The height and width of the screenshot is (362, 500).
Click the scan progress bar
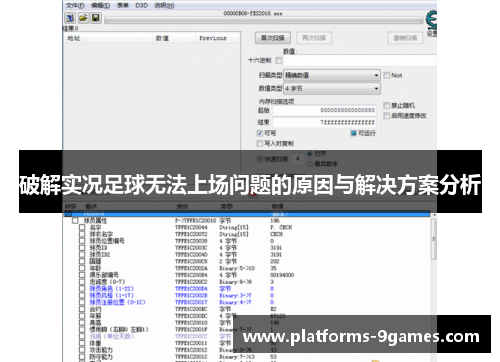(263, 20)
